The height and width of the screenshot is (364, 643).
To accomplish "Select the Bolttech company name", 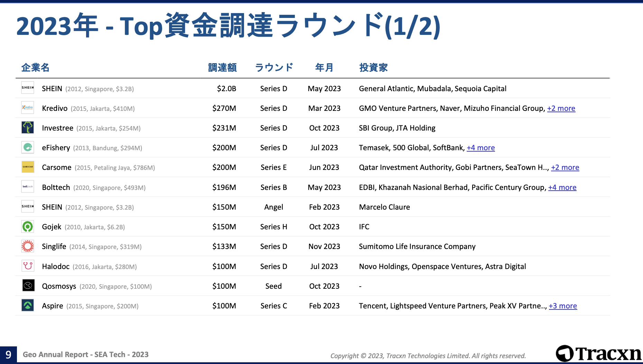I will pyautogui.click(x=56, y=188).
